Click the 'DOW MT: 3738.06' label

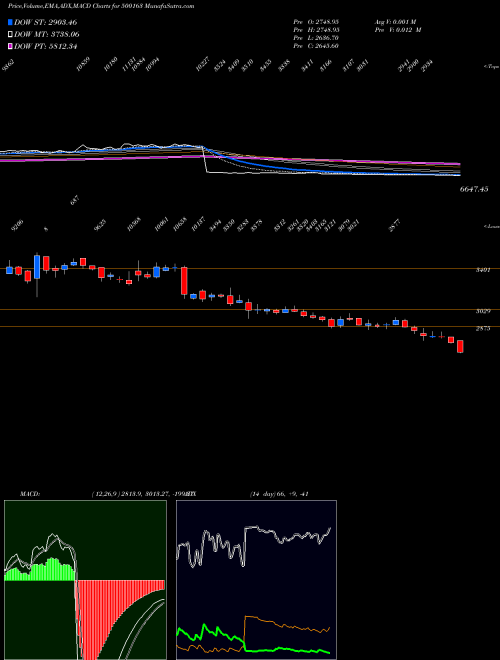coord(47,34)
